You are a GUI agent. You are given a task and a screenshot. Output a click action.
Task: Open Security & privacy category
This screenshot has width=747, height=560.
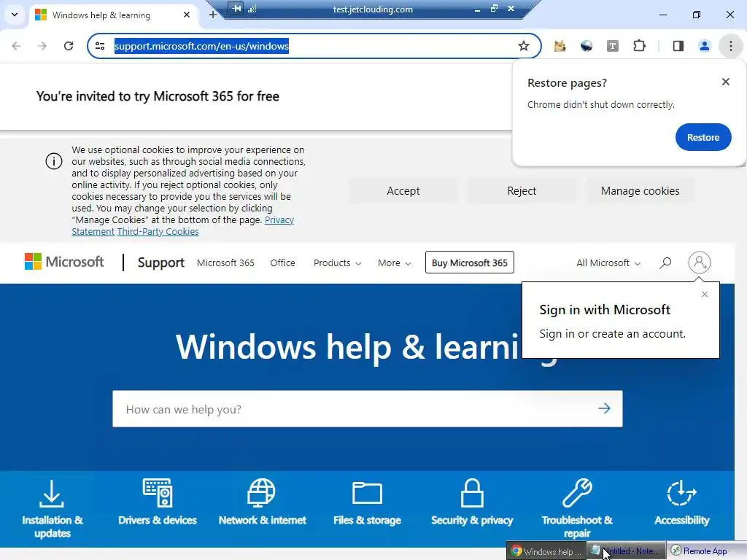pos(472,503)
